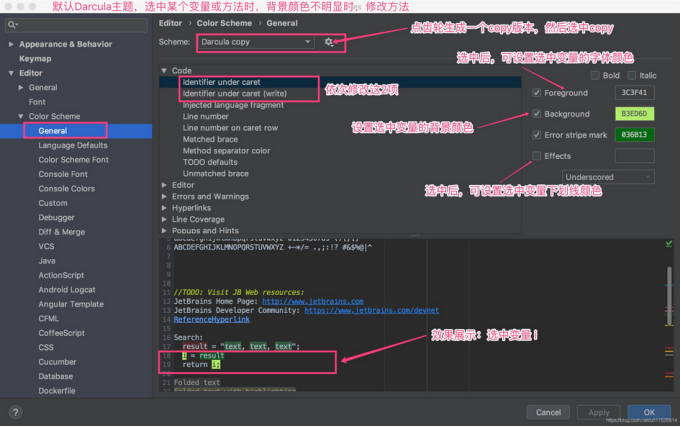Open the Underscored effect type dropdown
This screenshot has height=427, width=681.
[608, 177]
